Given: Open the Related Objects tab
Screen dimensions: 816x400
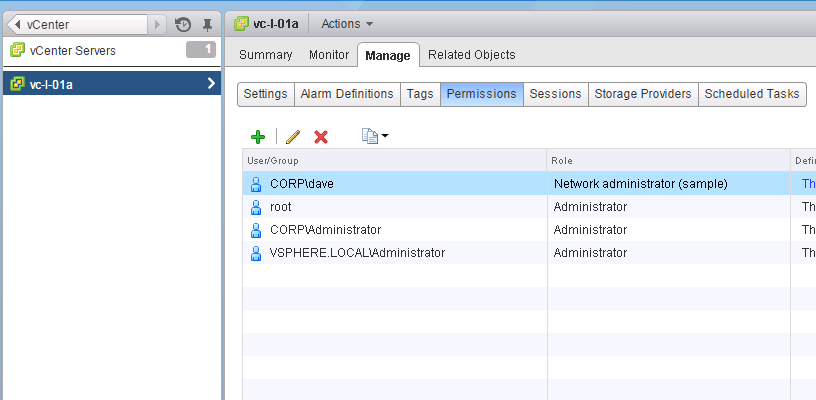Looking at the screenshot, I should click(x=471, y=55).
